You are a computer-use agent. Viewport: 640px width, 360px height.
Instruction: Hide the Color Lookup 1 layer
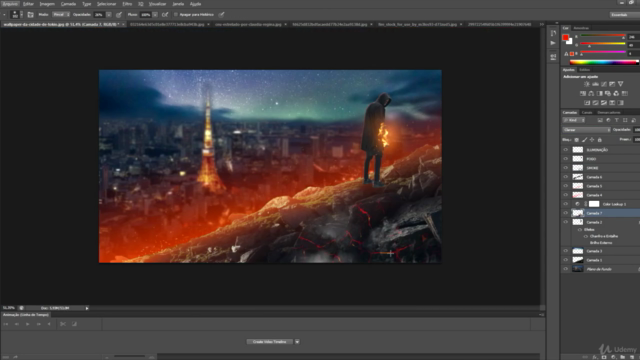(x=566, y=204)
